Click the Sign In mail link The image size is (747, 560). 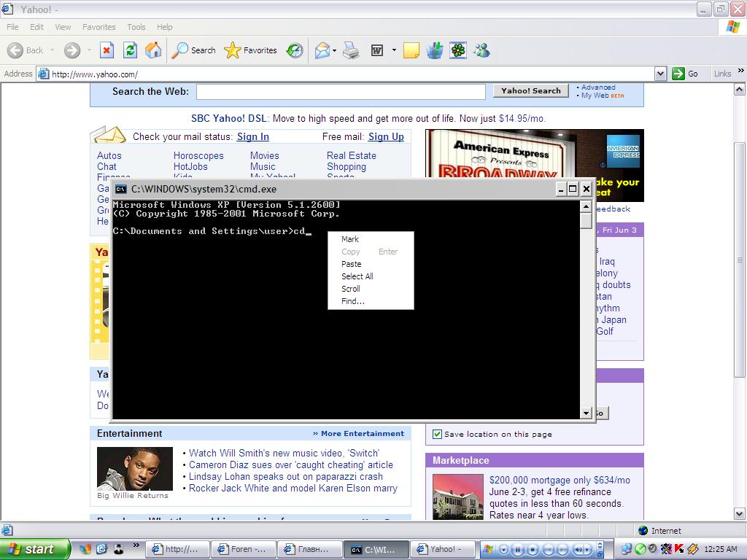click(253, 136)
